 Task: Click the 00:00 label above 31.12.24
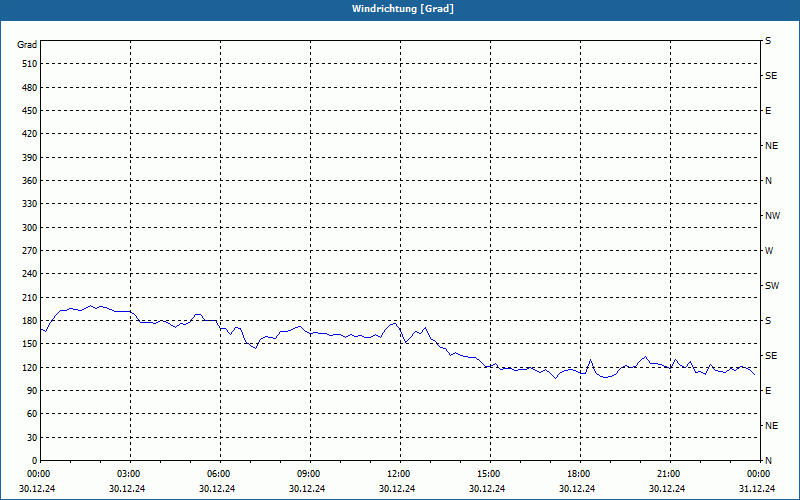click(x=759, y=474)
